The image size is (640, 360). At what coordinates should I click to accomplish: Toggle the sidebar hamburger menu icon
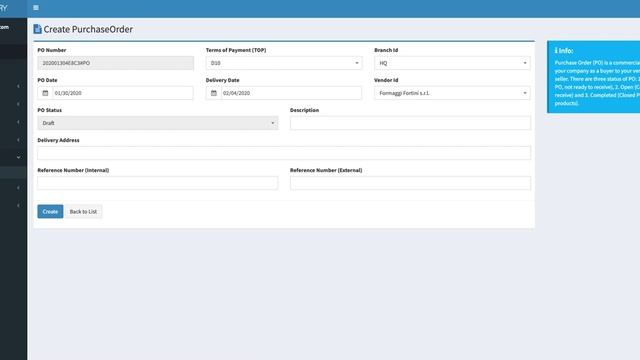(x=36, y=8)
